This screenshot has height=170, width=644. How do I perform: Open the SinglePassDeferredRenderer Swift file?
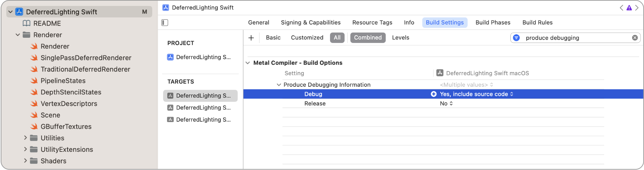pos(86,58)
